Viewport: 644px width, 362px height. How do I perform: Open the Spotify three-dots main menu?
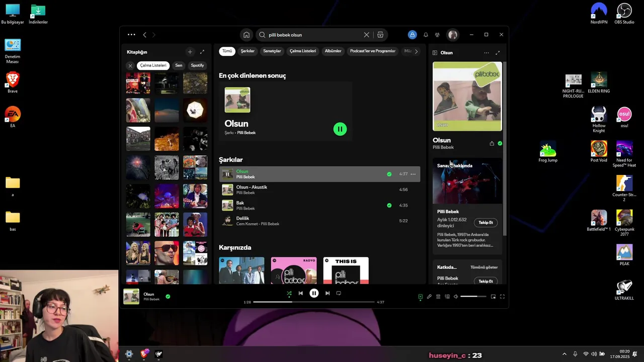point(131,35)
